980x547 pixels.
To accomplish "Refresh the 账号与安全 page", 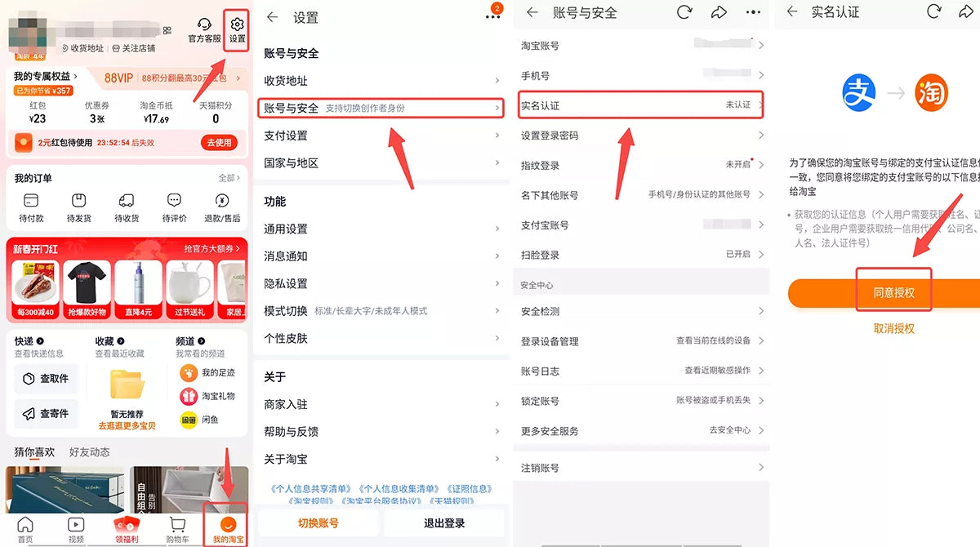I will 685,12.
